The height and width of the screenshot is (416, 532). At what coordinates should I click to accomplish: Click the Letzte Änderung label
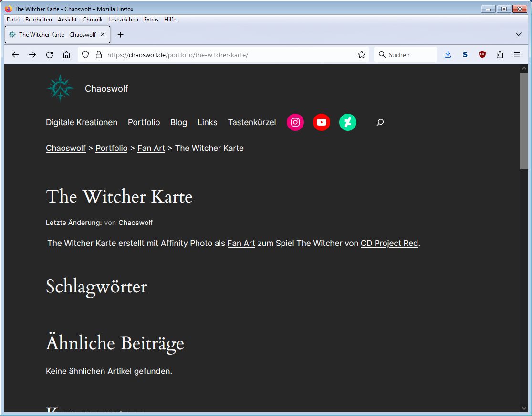74,223
